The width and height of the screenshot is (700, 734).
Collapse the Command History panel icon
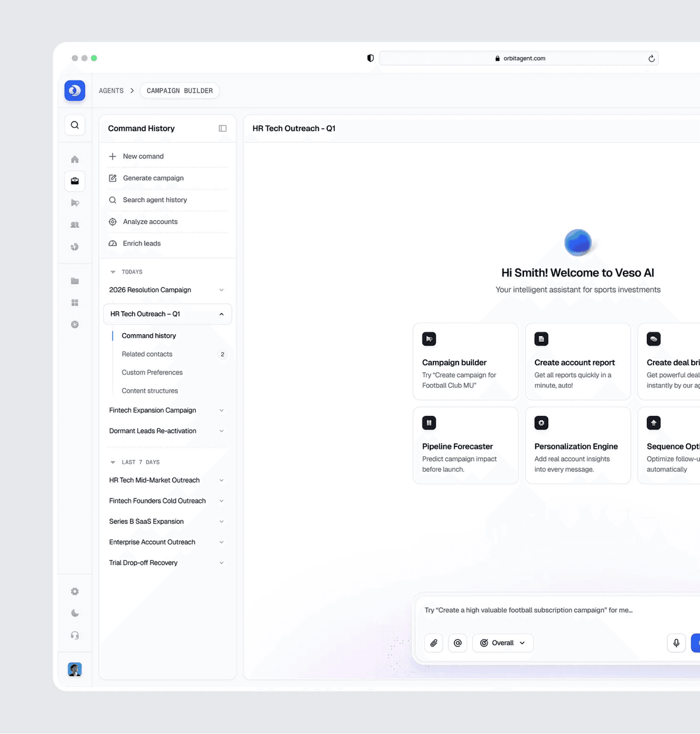coord(223,128)
